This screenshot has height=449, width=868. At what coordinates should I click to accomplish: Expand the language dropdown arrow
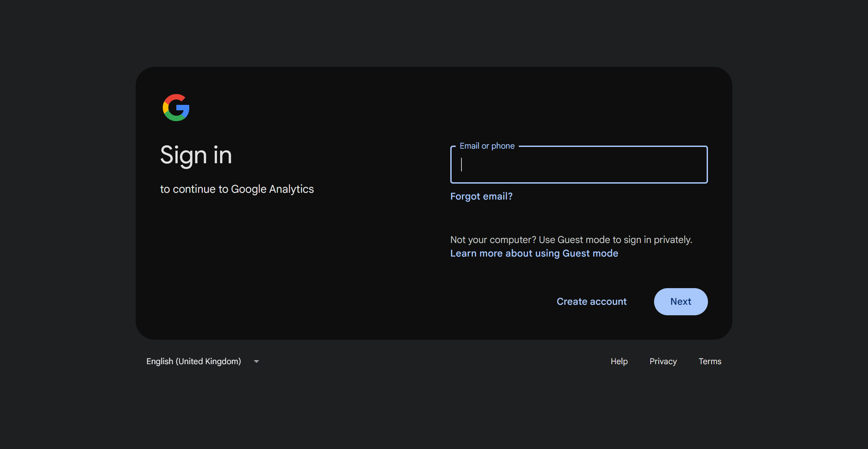256,361
